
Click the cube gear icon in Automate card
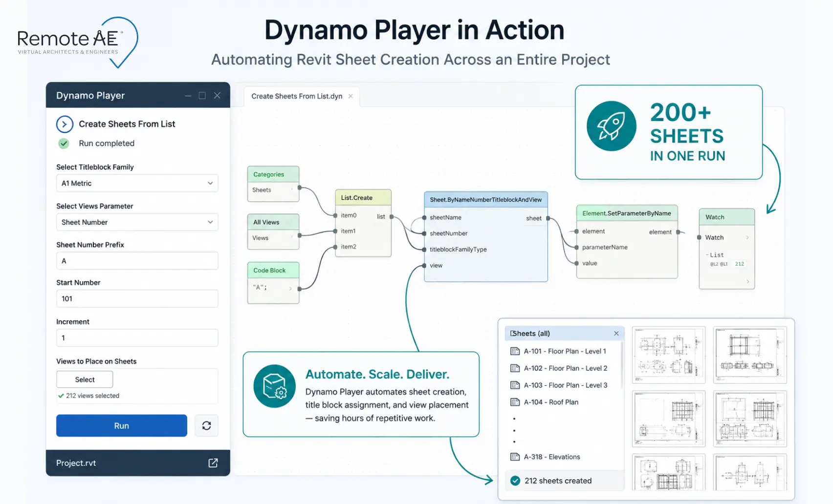[274, 386]
